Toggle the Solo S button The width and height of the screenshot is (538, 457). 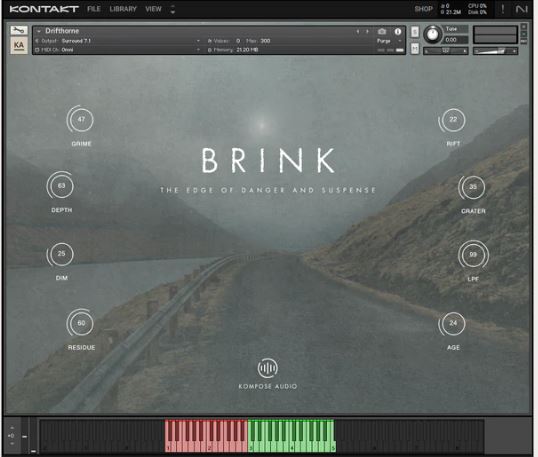point(414,32)
